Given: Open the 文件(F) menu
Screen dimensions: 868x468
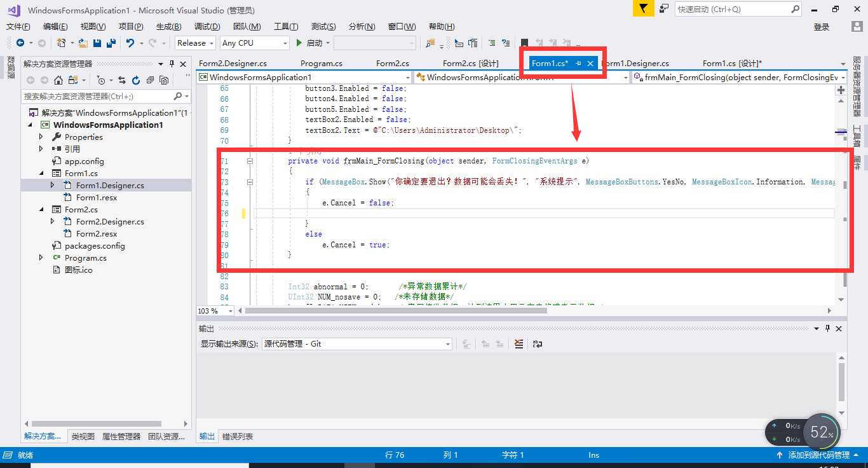Looking at the screenshot, I should tap(18, 26).
